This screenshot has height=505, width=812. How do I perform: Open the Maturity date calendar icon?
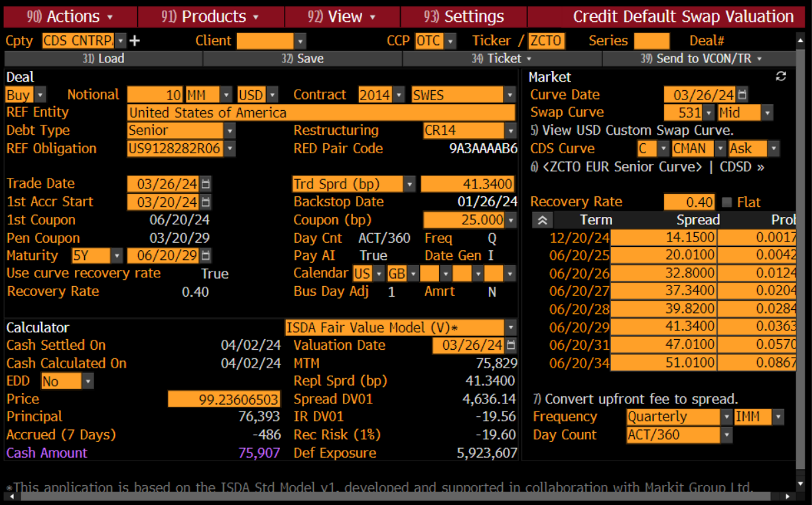click(206, 255)
